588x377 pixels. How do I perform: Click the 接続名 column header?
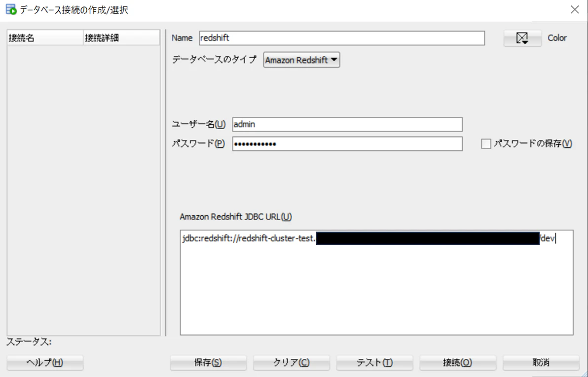tap(45, 38)
